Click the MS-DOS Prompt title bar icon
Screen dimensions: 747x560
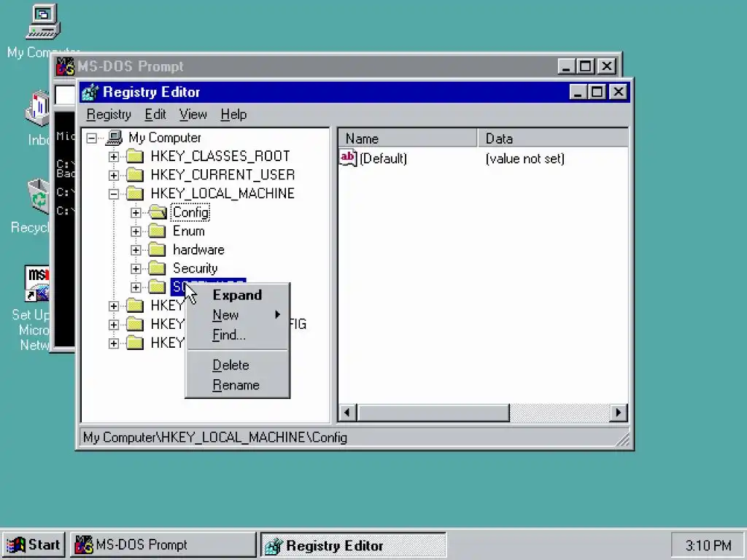click(x=65, y=66)
